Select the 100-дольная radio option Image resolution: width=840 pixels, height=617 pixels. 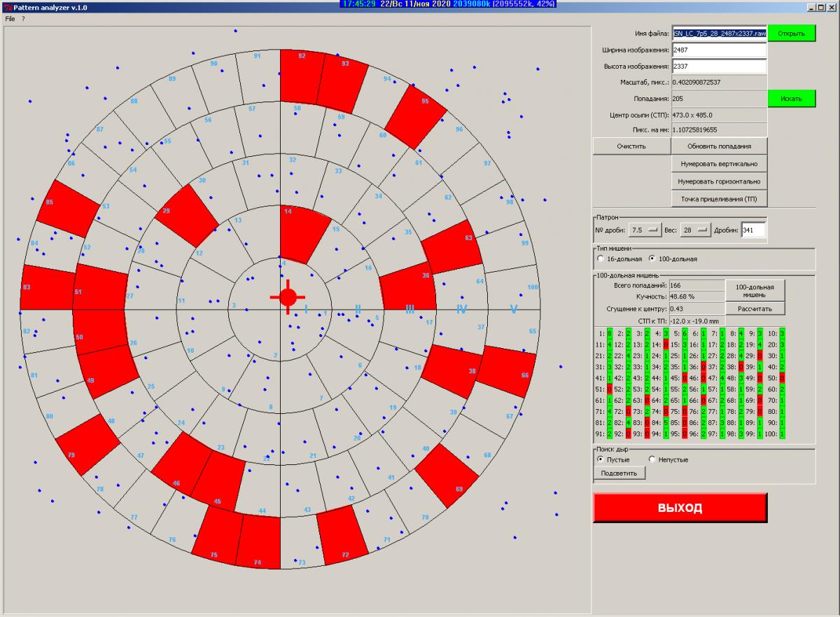[652, 258]
